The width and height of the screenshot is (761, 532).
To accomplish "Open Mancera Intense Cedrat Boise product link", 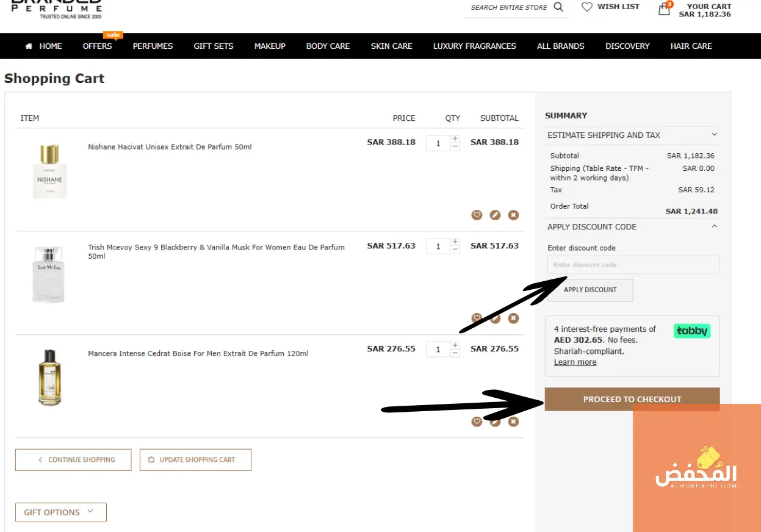I will 198,354.
